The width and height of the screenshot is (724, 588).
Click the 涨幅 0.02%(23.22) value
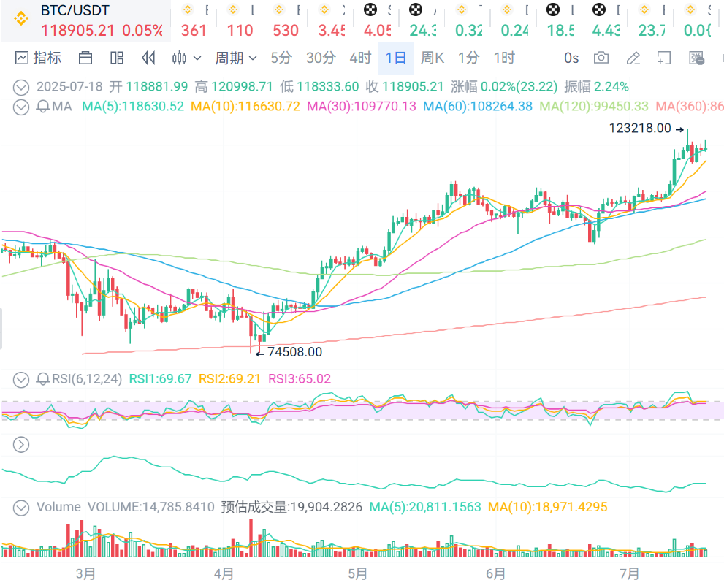point(504,86)
